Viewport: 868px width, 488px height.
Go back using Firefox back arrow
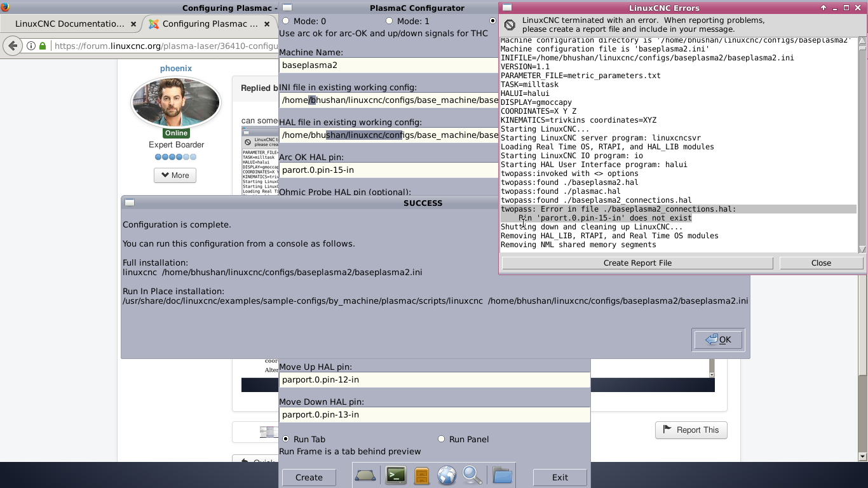click(x=13, y=46)
